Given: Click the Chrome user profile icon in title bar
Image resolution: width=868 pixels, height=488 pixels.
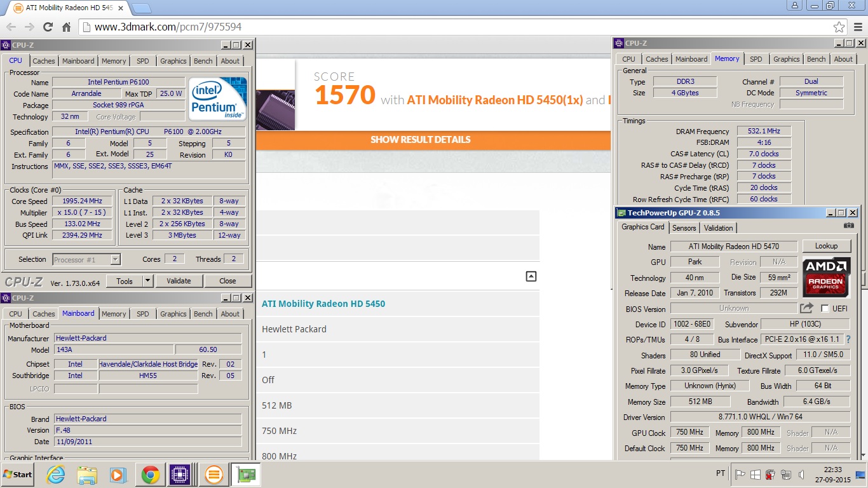Looking at the screenshot, I should tap(795, 6).
